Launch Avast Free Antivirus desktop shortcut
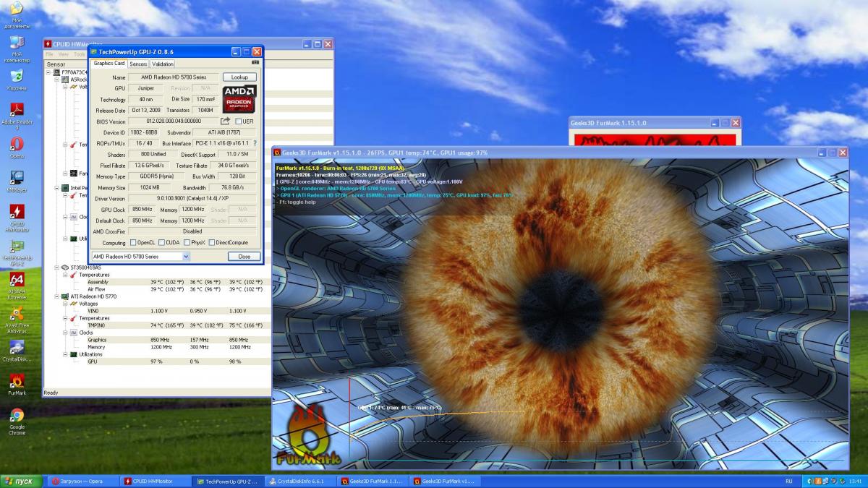 coord(16,319)
